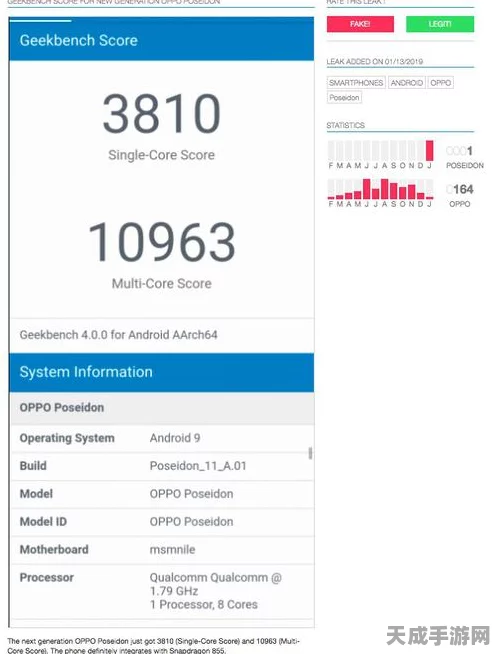Open the SMARTPHONES tag
The height and width of the screenshot is (654, 496).
(356, 83)
